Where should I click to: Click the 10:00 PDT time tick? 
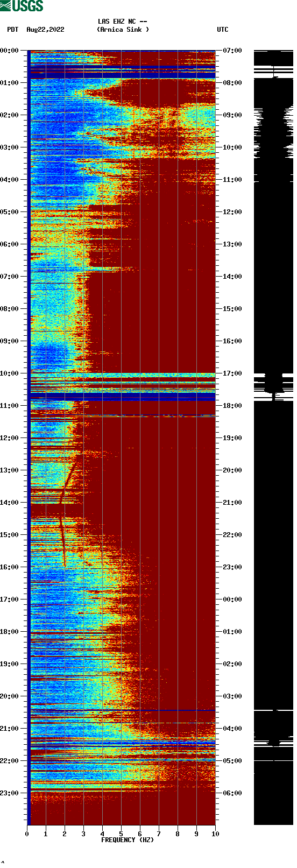(10, 373)
